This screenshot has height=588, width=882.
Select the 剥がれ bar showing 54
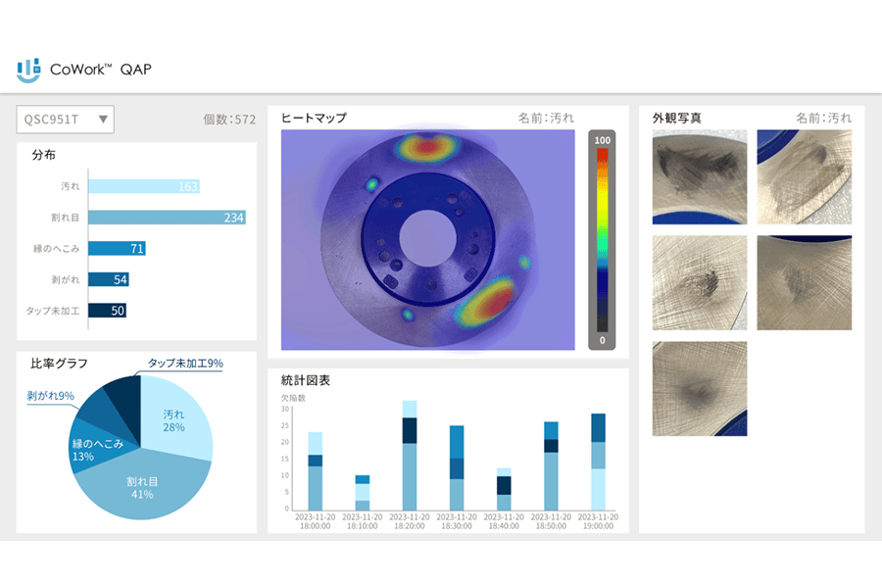pos(109,279)
